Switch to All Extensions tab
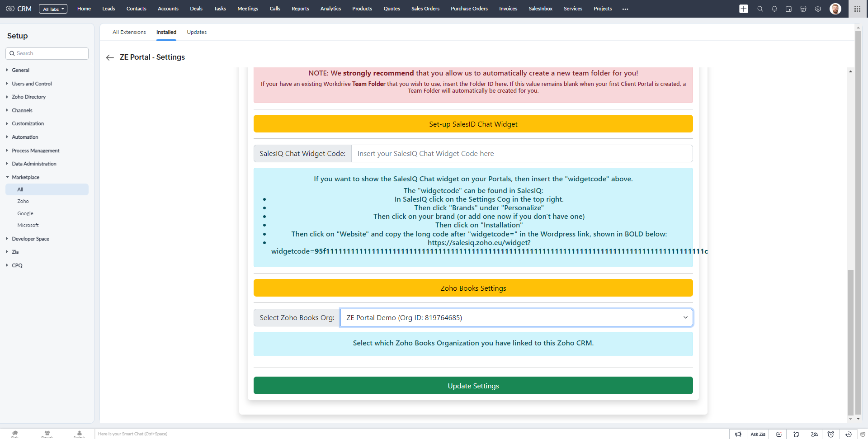Image resolution: width=868 pixels, height=439 pixels. tap(129, 32)
